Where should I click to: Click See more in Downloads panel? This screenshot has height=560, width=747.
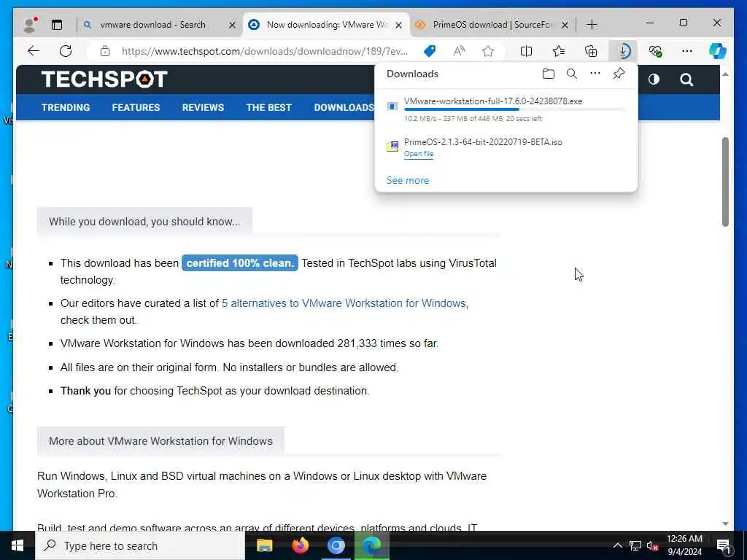click(x=408, y=181)
